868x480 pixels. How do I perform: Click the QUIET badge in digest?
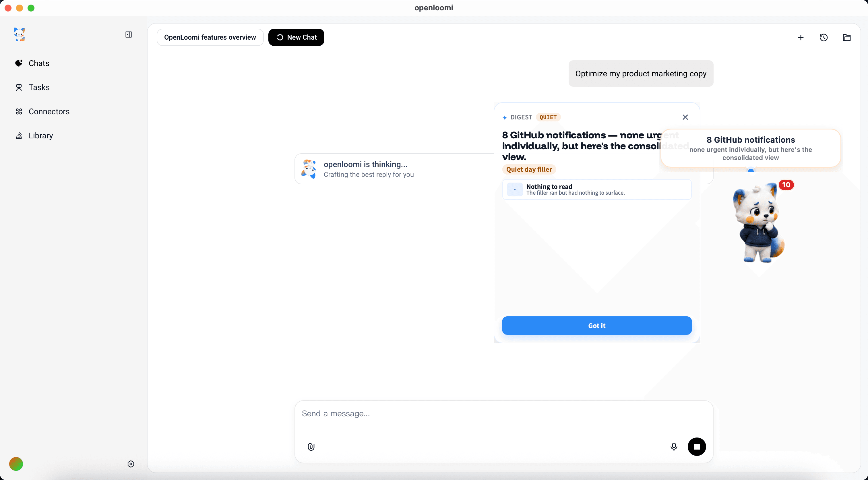coord(548,117)
